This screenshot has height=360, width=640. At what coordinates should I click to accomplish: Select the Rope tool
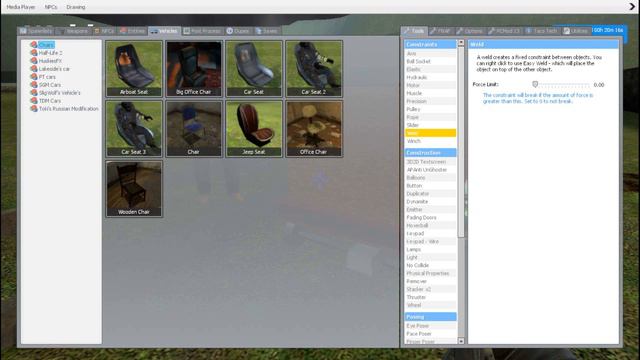coord(431,117)
